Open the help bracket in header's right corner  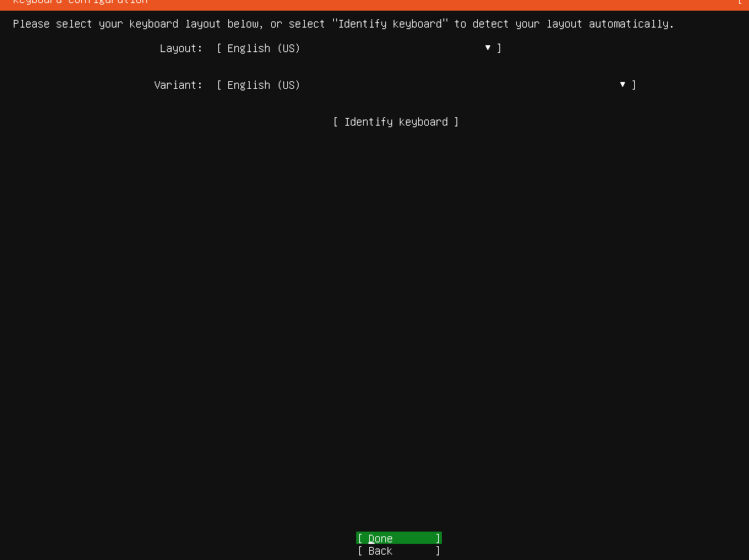click(x=740, y=2)
